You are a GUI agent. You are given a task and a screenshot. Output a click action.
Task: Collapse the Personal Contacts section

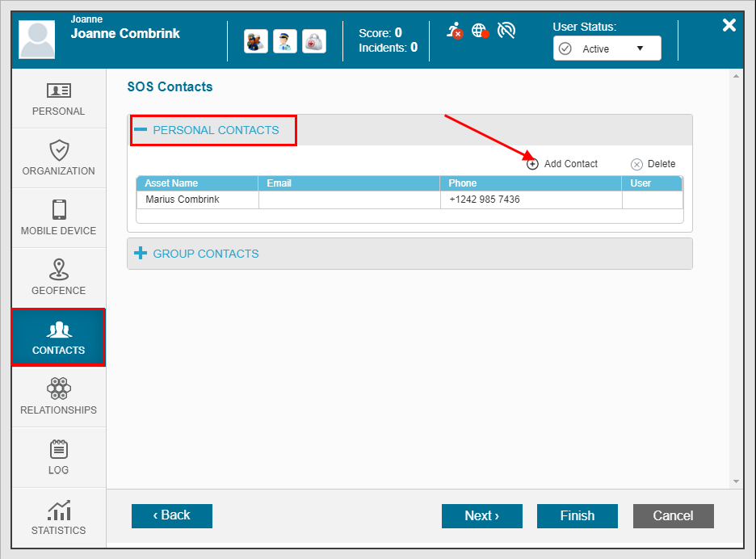pyautogui.click(x=141, y=130)
